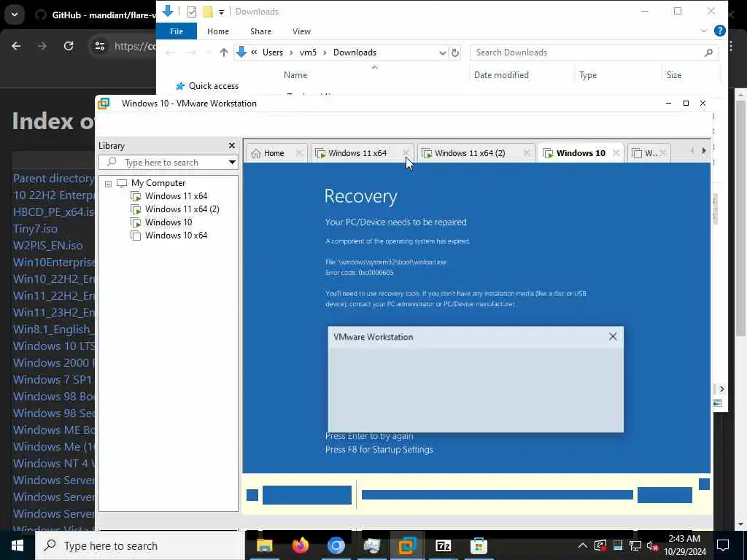Show hidden system tray icons

pyautogui.click(x=583, y=545)
